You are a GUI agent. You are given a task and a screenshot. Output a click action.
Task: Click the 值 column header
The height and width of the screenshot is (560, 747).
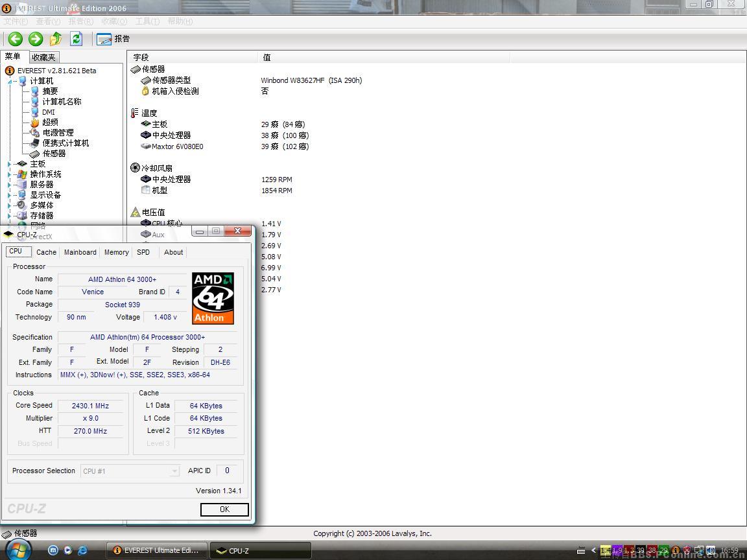point(384,57)
